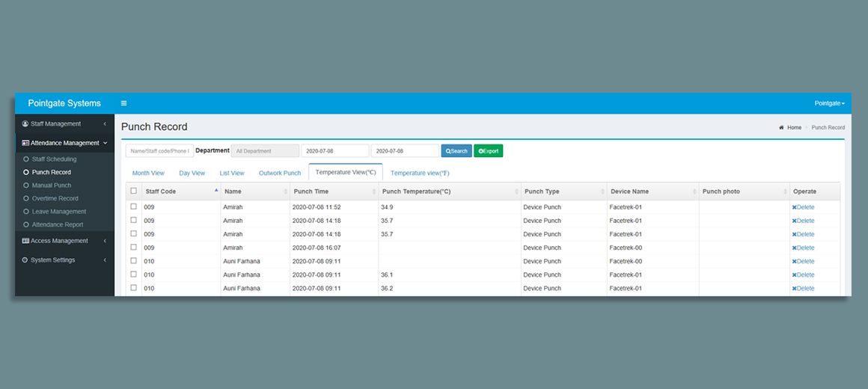Image resolution: width=868 pixels, height=389 pixels.
Task: Check Auni Farhana Facetrek-00 row checkbox
Action: click(x=133, y=260)
